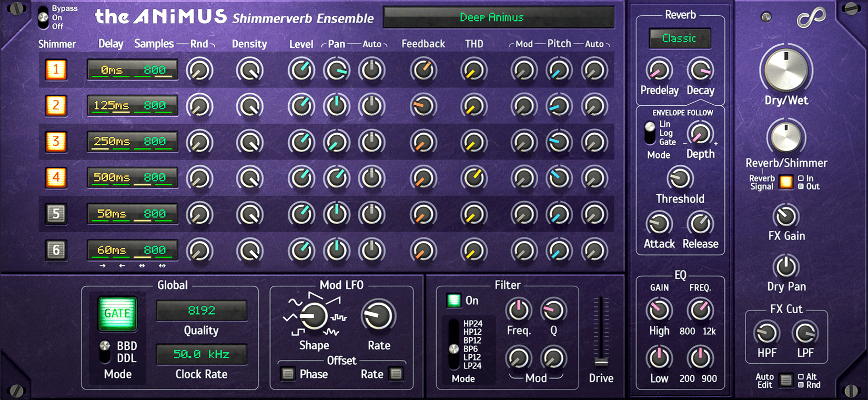Click the Mod LFO Shape selector knob
This screenshot has width=868, height=400.
[x=314, y=316]
